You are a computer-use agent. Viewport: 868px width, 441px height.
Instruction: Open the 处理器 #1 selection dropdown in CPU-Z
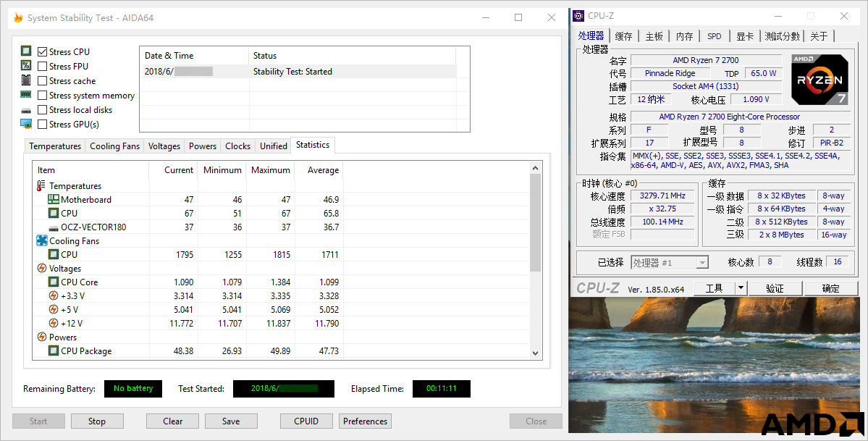point(669,263)
